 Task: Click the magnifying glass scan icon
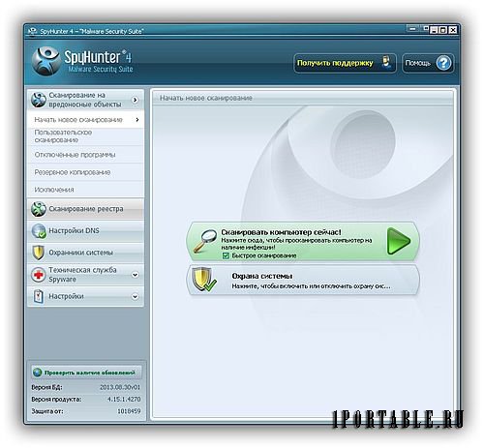click(x=205, y=240)
